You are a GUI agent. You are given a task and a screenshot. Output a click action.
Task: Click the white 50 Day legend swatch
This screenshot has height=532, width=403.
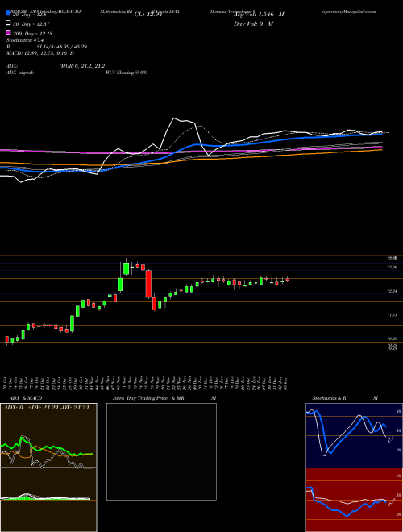[x=8, y=23]
